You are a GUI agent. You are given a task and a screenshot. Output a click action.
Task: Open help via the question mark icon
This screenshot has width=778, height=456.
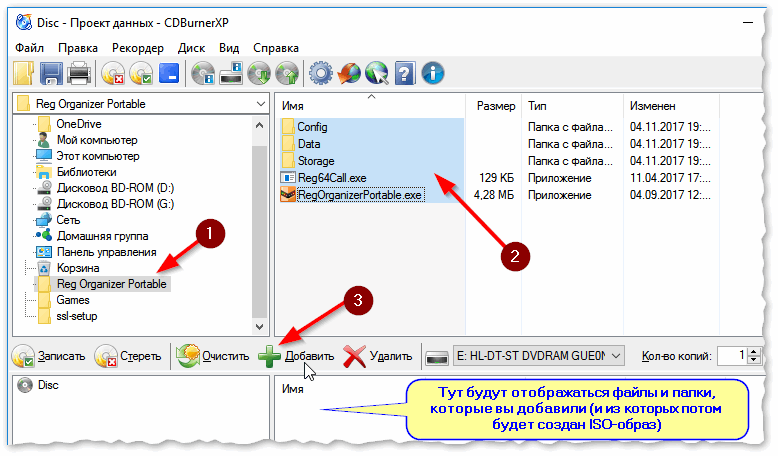point(404,73)
